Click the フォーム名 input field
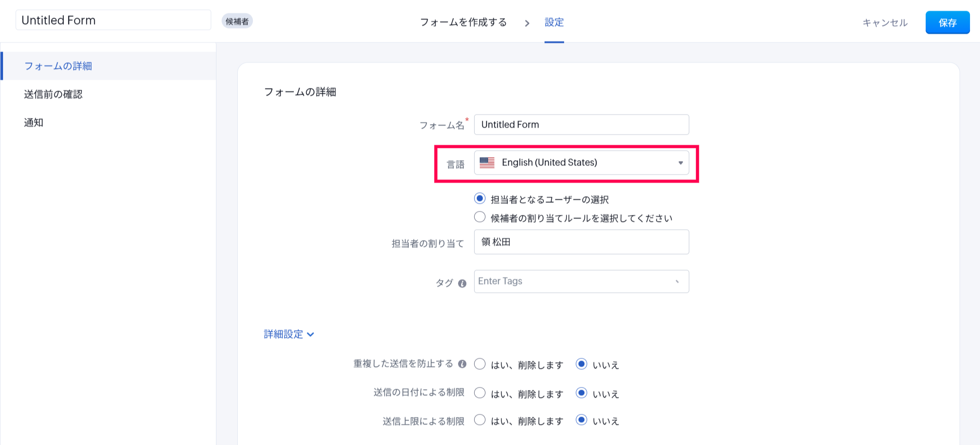Image resolution: width=980 pixels, height=445 pixels. (581, 125)
